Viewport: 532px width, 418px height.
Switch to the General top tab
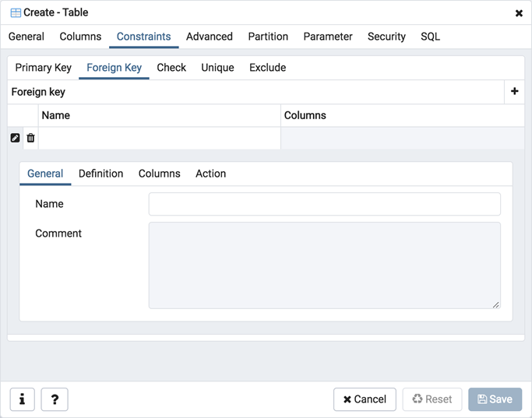click(26, 37)
